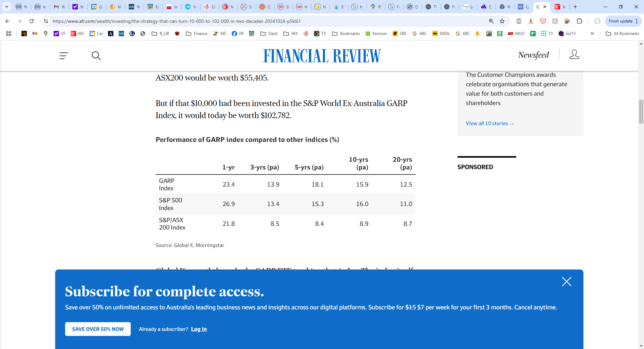Open the Newsfeed link
The image size is (644, 349).
coord(533,55)
